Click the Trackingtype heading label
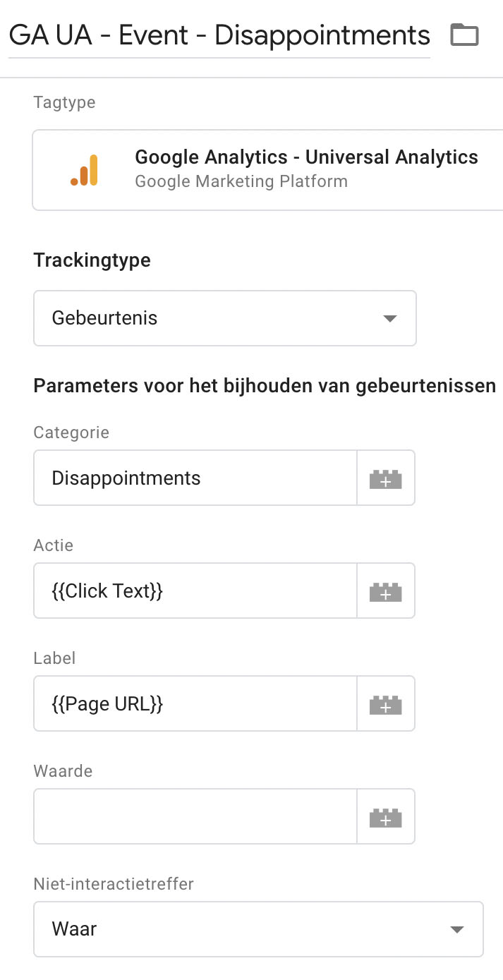The height and width of the screenshot is (980, 503). click(x=92, y=260)
